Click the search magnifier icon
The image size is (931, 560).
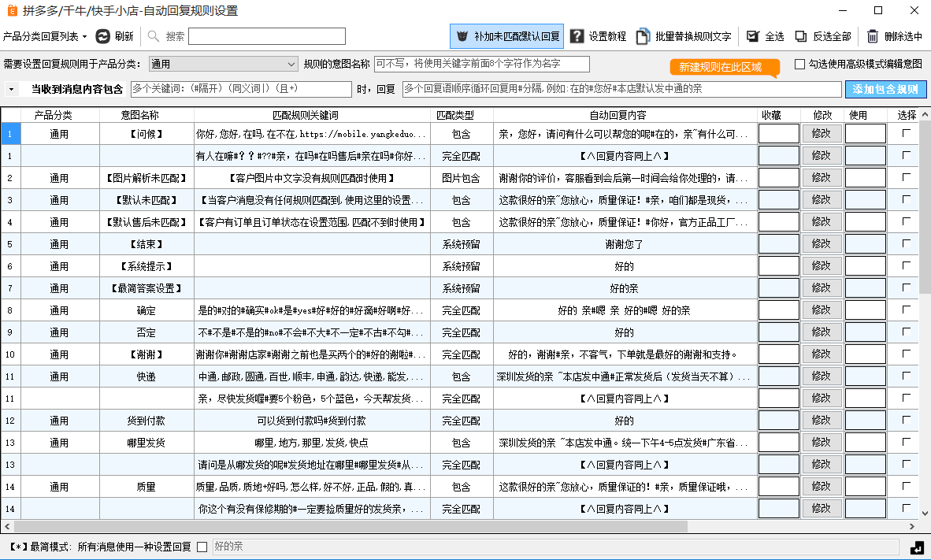[x=153, y=36]
